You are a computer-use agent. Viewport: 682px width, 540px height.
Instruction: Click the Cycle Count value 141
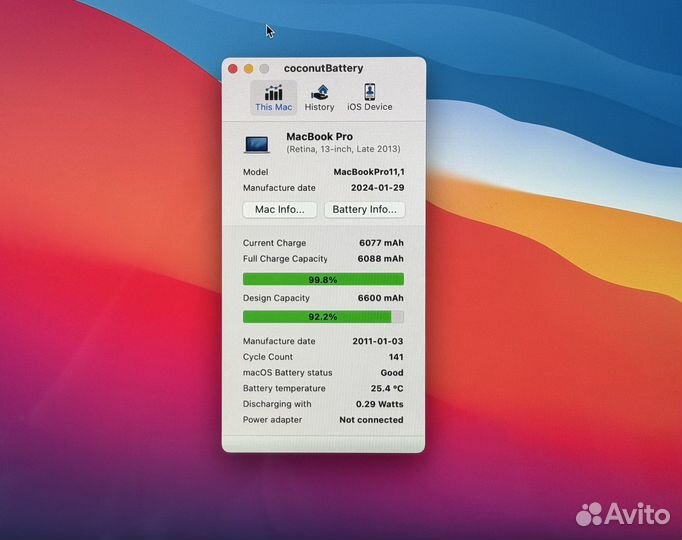pos(396,357)
